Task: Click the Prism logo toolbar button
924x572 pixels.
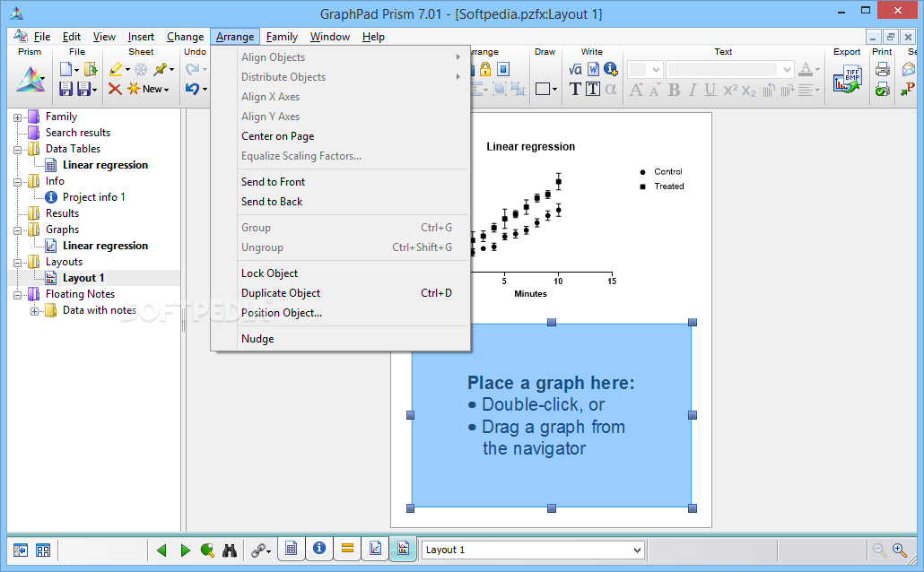Action: pos(30,80)
